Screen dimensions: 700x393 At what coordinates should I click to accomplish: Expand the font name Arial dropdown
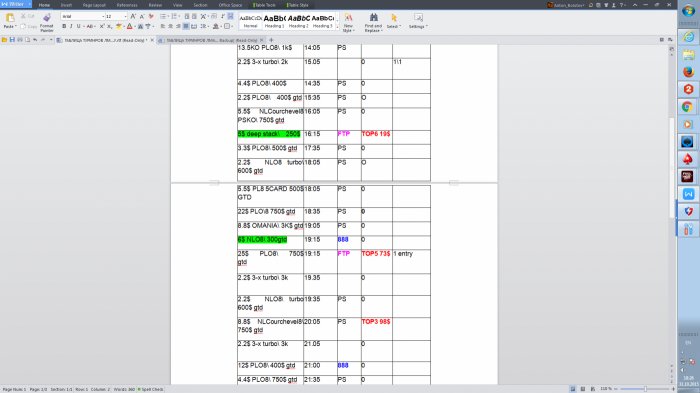(x=103, y=16)
